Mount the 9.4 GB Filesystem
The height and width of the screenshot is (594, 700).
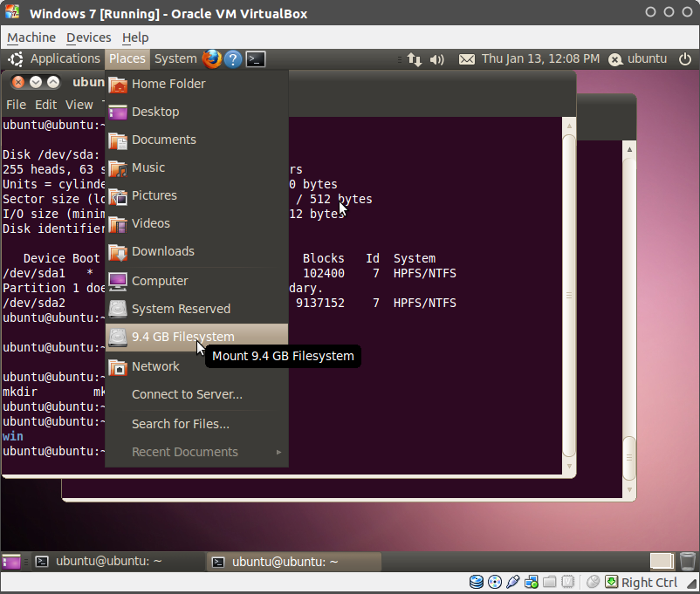click(x=196, y=337)
